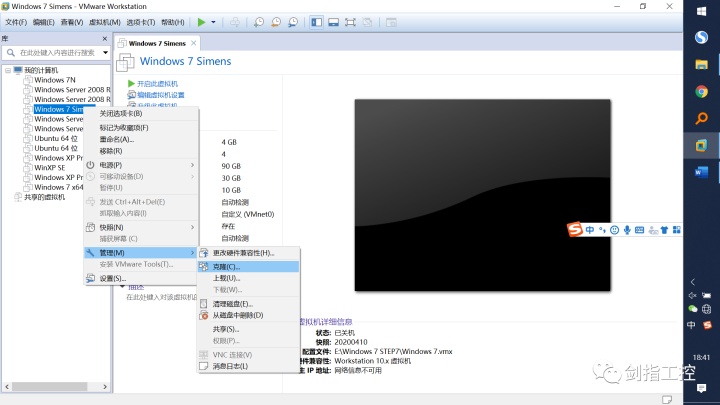Open the 帮助(H) menu
720x405 pixels.
click(x=173, y=22)
